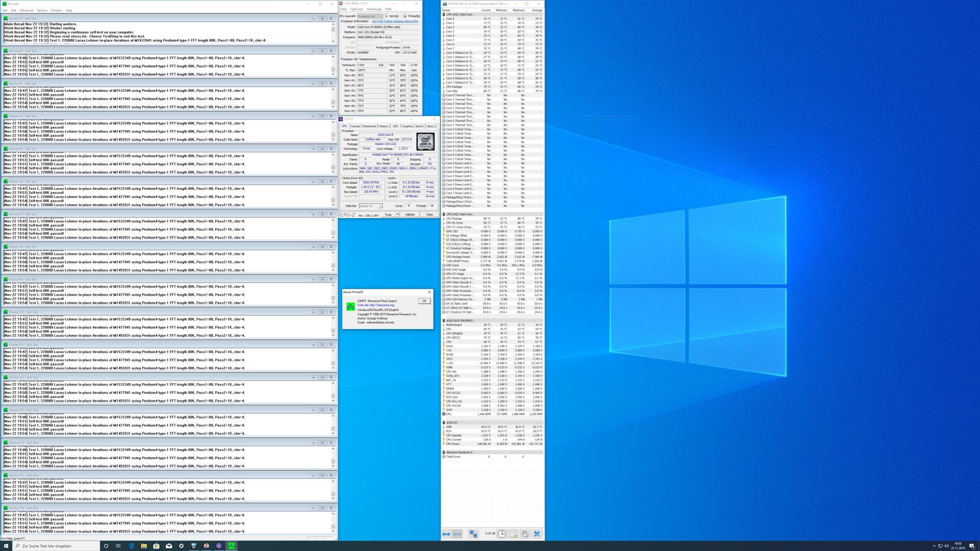This screenshot has width=980, height=551.
Task: Open the Prime95 Test menu
Action: point(5,10)
